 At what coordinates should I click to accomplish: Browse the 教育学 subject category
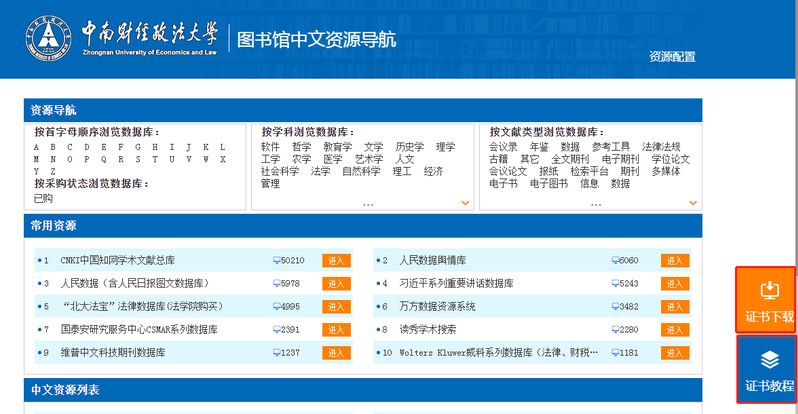click(x=337, y=147)
